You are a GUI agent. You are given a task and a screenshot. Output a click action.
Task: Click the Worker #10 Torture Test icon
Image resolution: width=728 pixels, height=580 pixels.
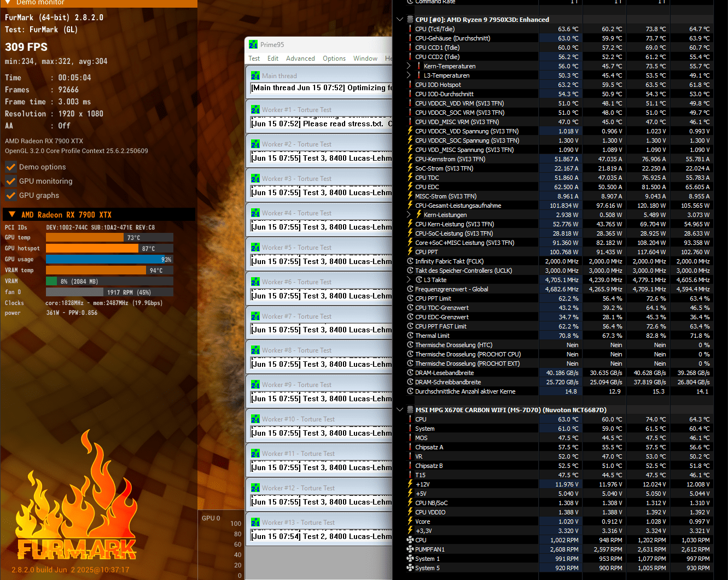[x=255, y=419]
